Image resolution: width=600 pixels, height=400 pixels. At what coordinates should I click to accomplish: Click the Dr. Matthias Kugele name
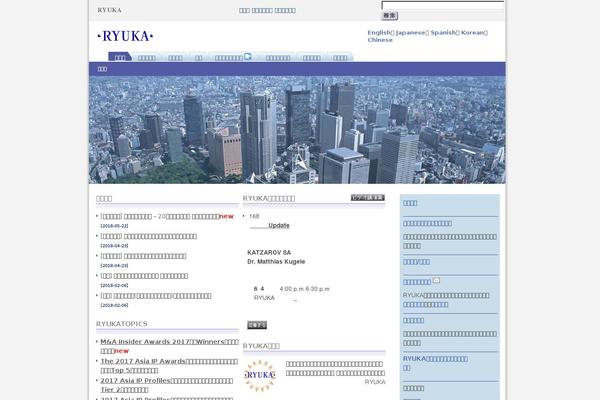pyautogui.click(x=276, y=262)
